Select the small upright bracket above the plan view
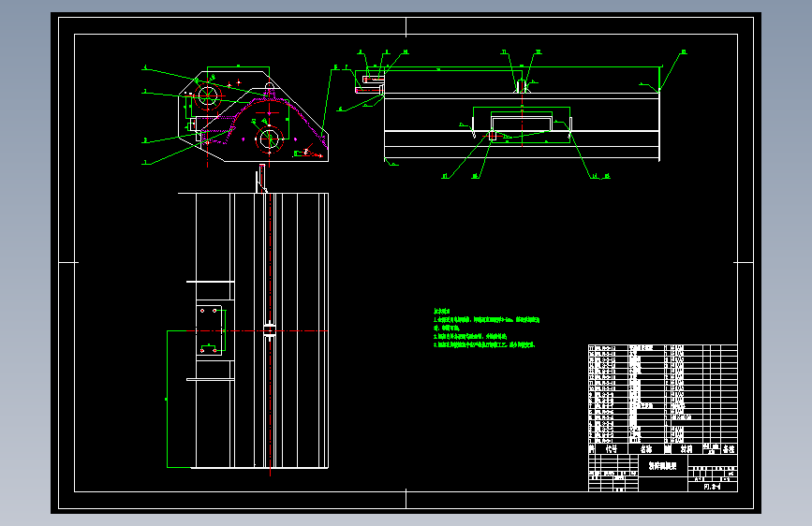Viewport: 812px width, 526px height. (261, 179)
